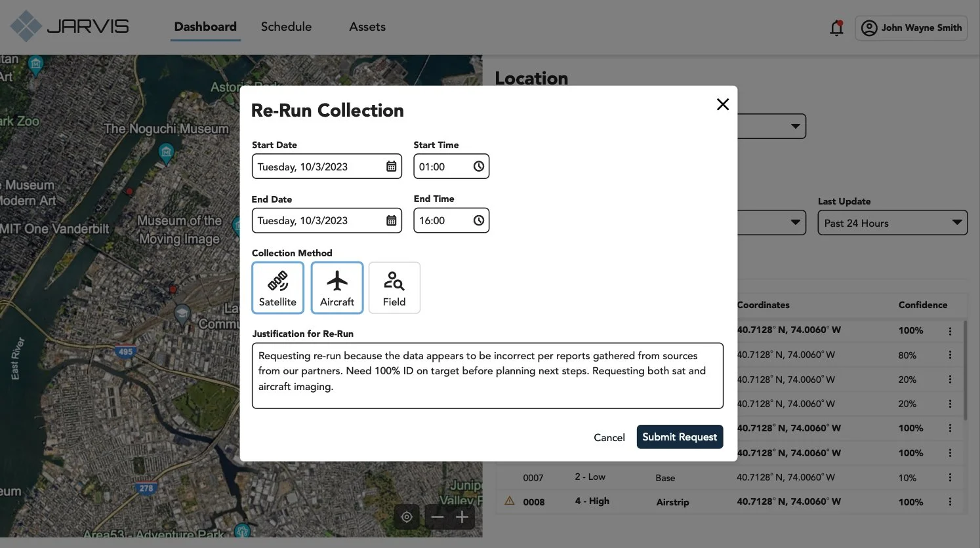Image resolution: width=980 pixels, height=548 pixels.
Task: Cancel the re-run request
Action: coord(609,437)
